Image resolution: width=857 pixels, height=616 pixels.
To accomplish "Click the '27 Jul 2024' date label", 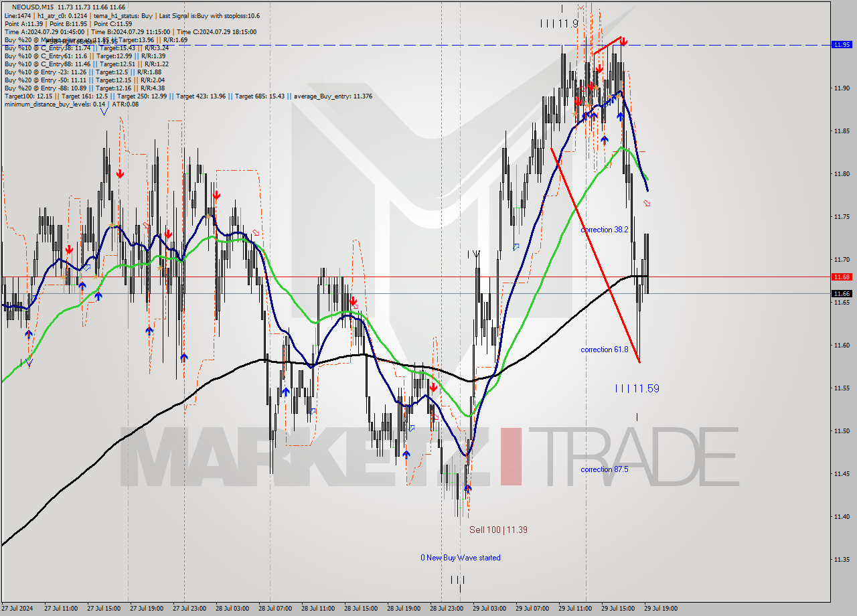I will [x=18, y=609].
